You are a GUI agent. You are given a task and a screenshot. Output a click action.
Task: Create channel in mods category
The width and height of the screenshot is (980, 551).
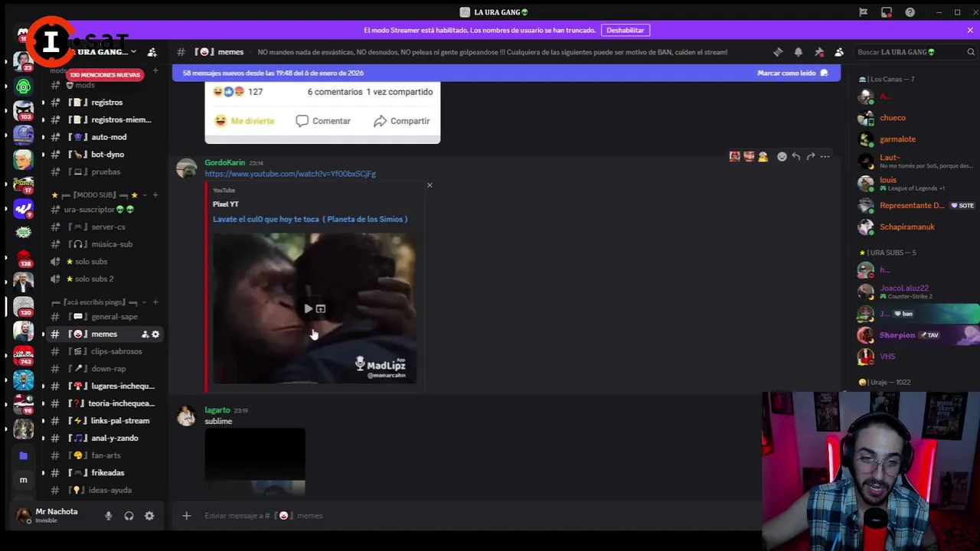click(x=155, y=70)
